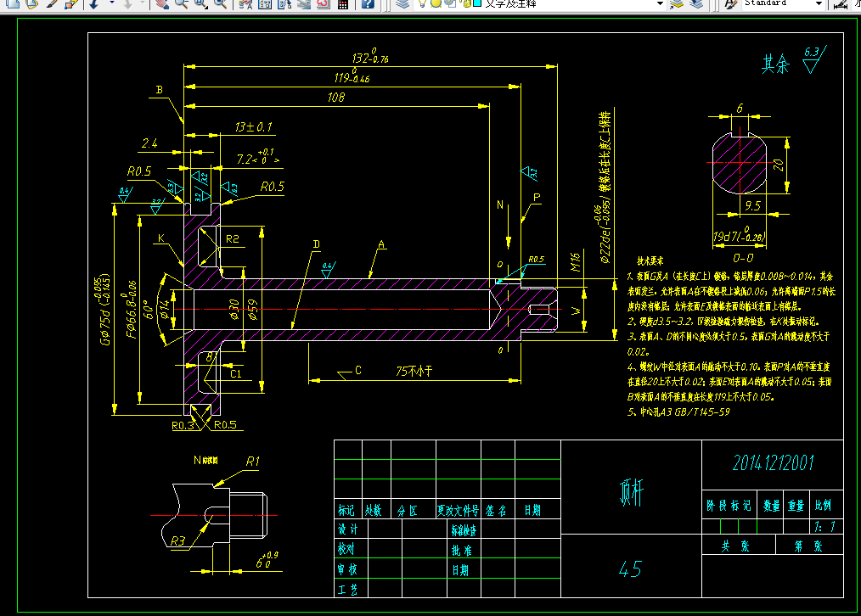Image resolution: width=861 pixels, height=616 pixels.
Task: Select the 批准 cell in title block
Action: 462,550
